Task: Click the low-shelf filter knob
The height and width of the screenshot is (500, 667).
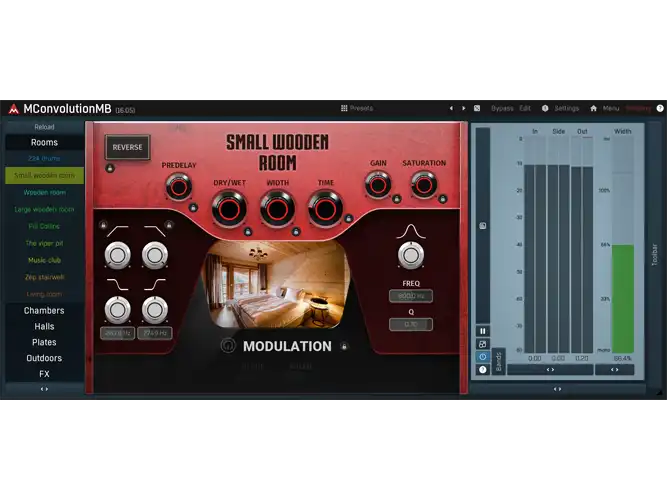Action: tap(118, 310)
